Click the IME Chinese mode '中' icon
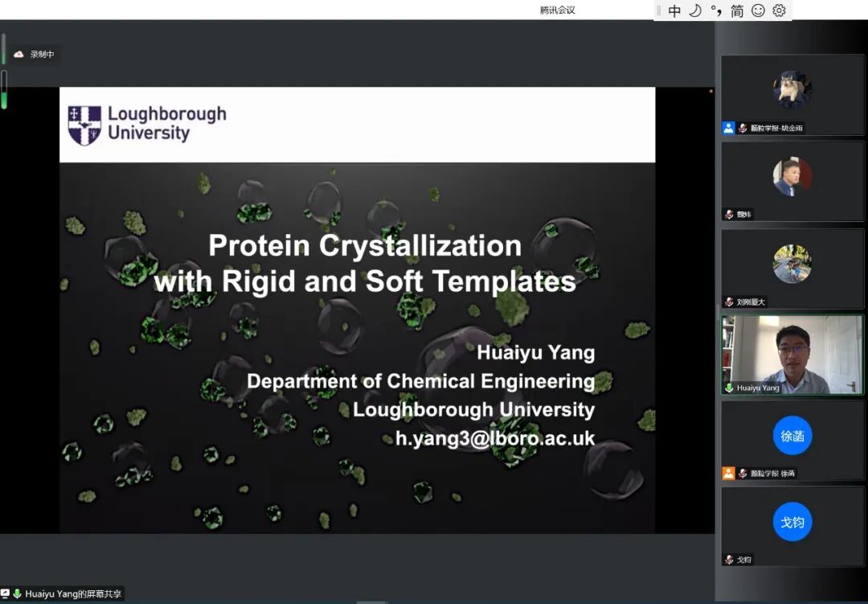The height and width of the screenshot is (604, 868). pos(674,10)
